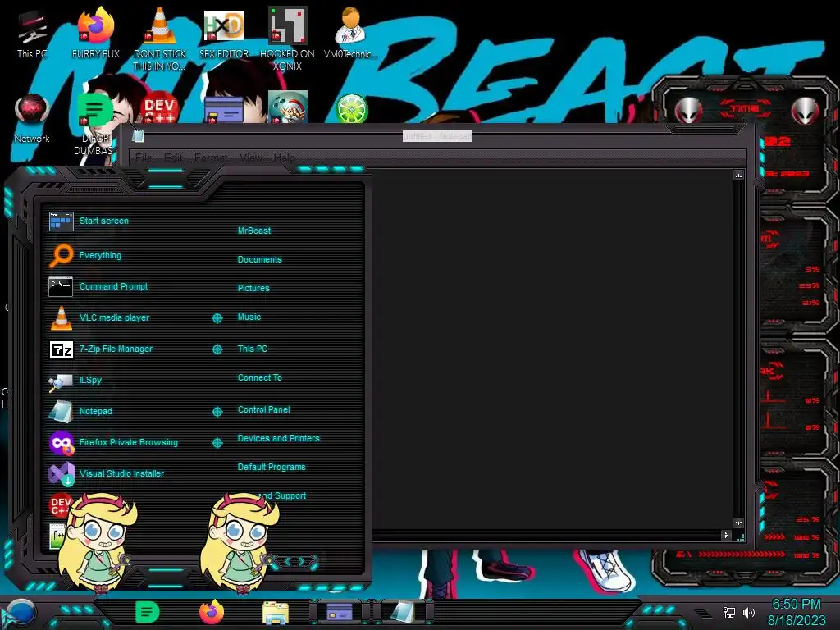The image size is (840, 630).
Task: Open the File menu in Notepad
Action: pos(144,157)
